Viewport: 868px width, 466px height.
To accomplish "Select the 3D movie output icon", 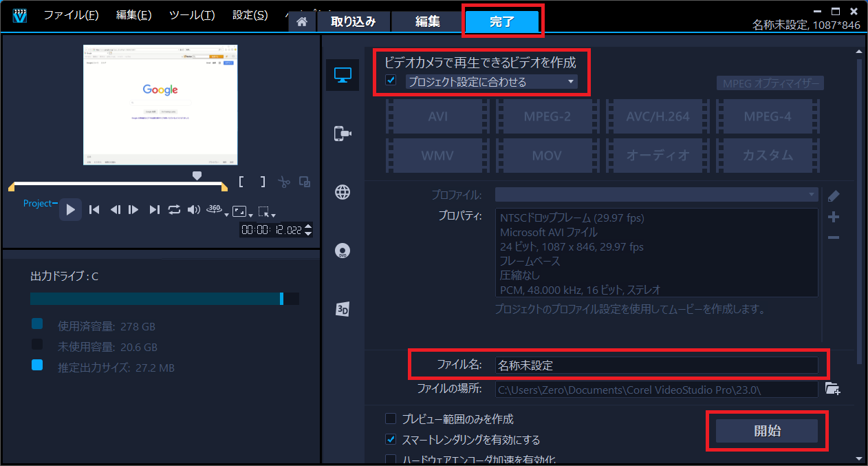I will coord(343,309).
